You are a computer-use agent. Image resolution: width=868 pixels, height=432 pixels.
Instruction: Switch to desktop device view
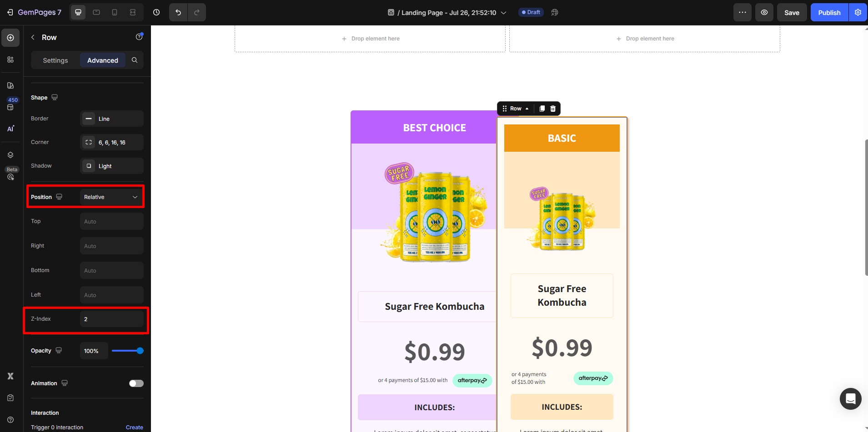78,12
